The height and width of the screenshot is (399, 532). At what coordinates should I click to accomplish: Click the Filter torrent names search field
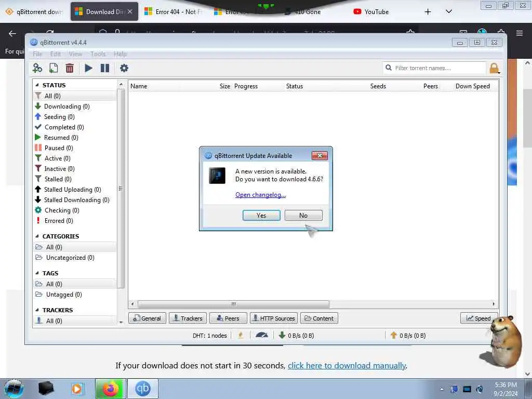[x=435, y=68]
